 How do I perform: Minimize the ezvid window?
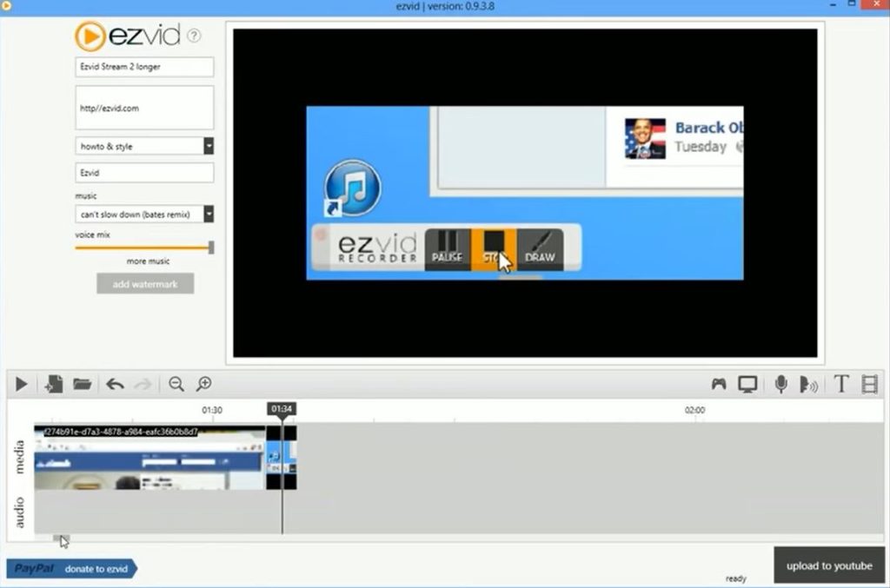tap(834, 5)
